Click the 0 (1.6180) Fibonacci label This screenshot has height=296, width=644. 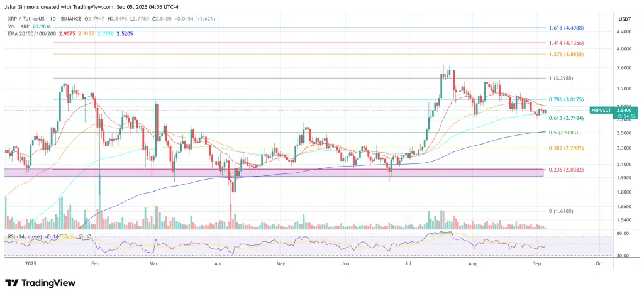[x=561, y=211]
